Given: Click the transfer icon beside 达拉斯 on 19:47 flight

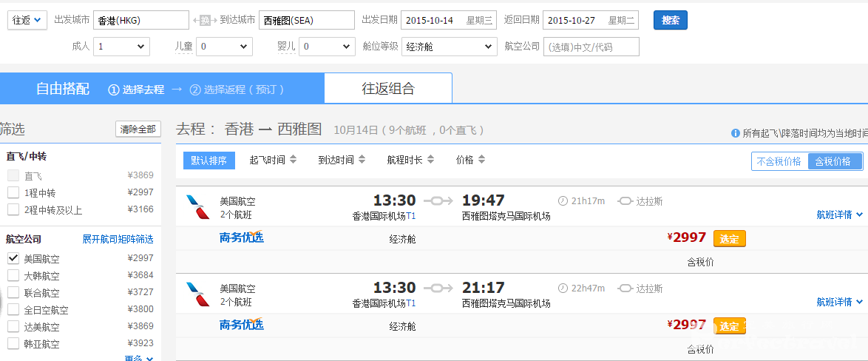Looking at the screenshot, I should [x=625, y=201].
